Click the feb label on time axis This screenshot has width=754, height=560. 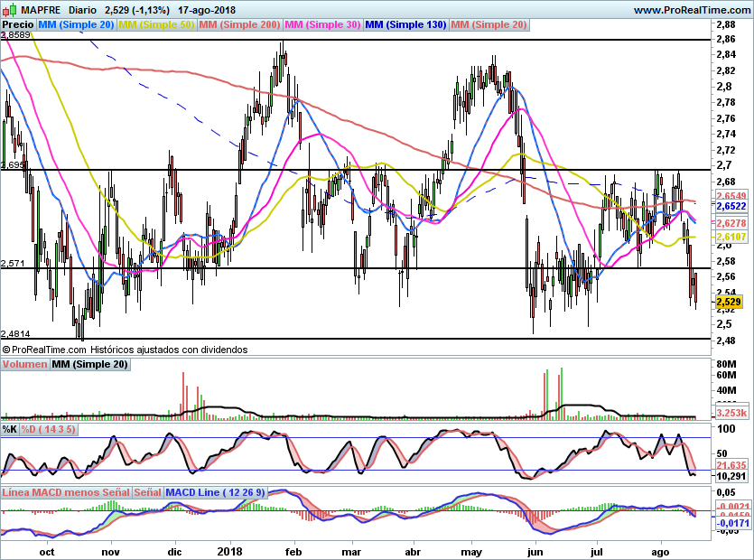[293, 552]
